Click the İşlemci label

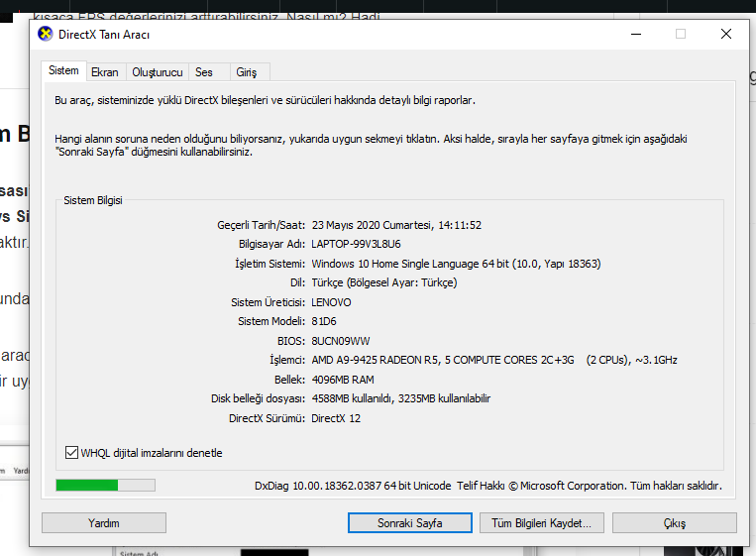click(x=287, y=360)
